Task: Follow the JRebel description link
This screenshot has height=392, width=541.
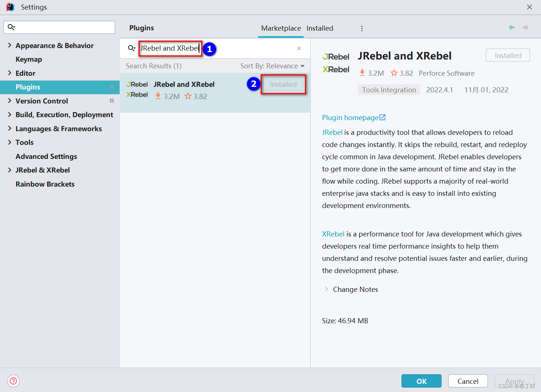Action: [x=332, y=132]
